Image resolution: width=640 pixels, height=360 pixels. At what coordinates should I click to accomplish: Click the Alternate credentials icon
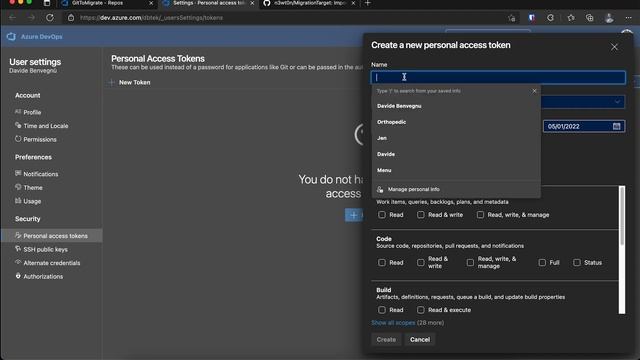pos(18,262)
